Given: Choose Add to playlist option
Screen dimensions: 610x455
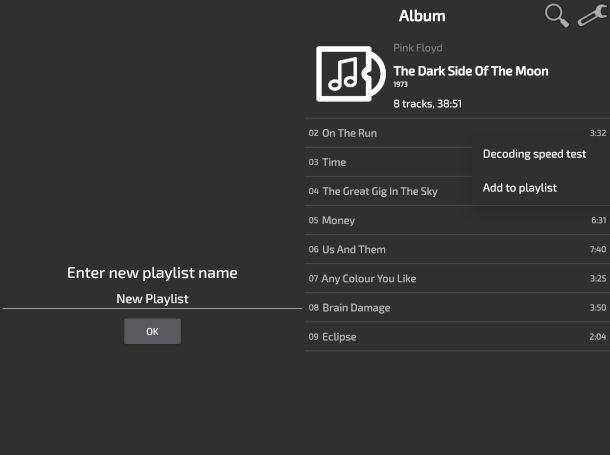Looking at the screenshot, I should pos(520,188).
